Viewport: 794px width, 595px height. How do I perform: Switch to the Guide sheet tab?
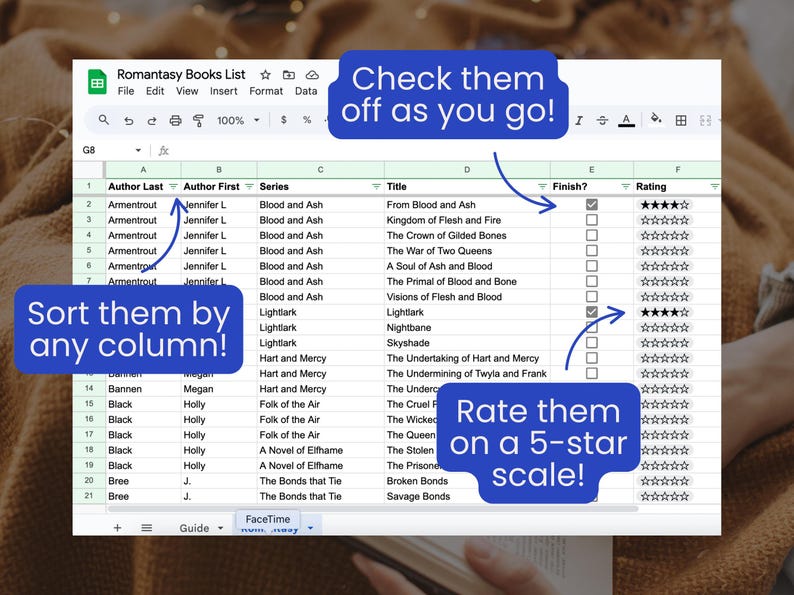[194, 528]
